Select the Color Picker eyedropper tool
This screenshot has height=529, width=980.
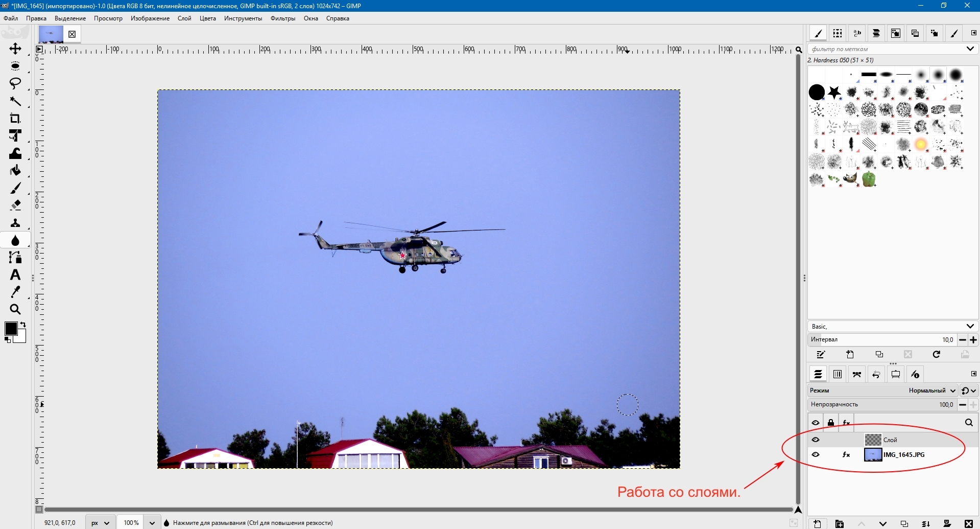click(x=15, y=292)
